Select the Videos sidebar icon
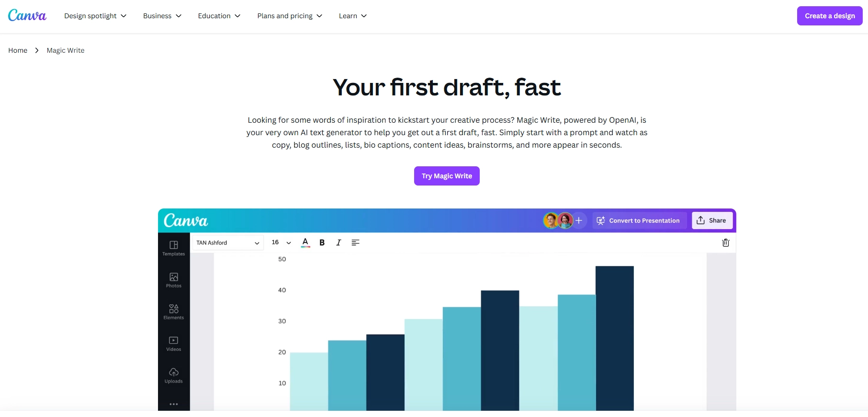Viewport: 868px width, 417px height. click(x=173, y=344)
